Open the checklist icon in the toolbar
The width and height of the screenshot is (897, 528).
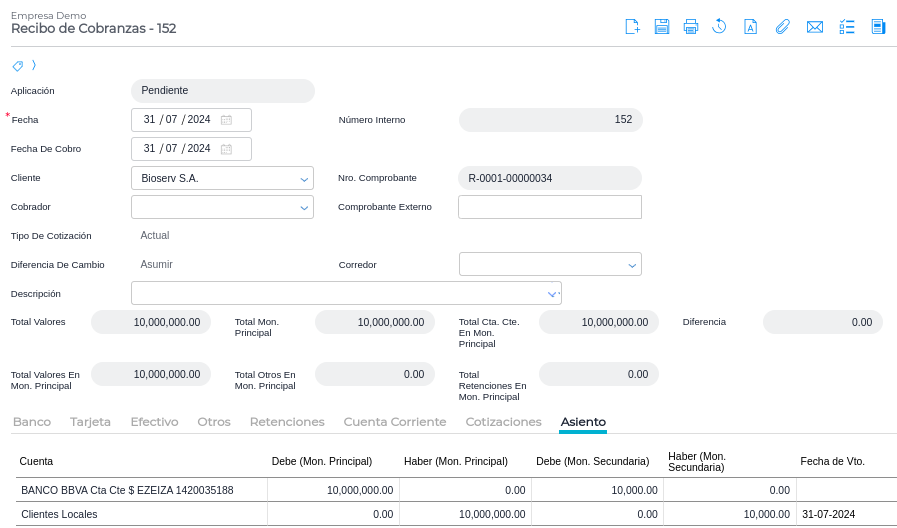point(847,27)
